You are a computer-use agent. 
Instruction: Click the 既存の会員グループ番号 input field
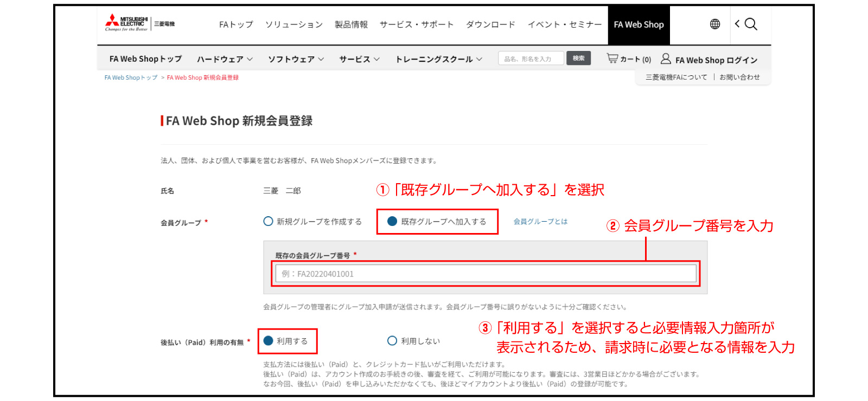486,274
